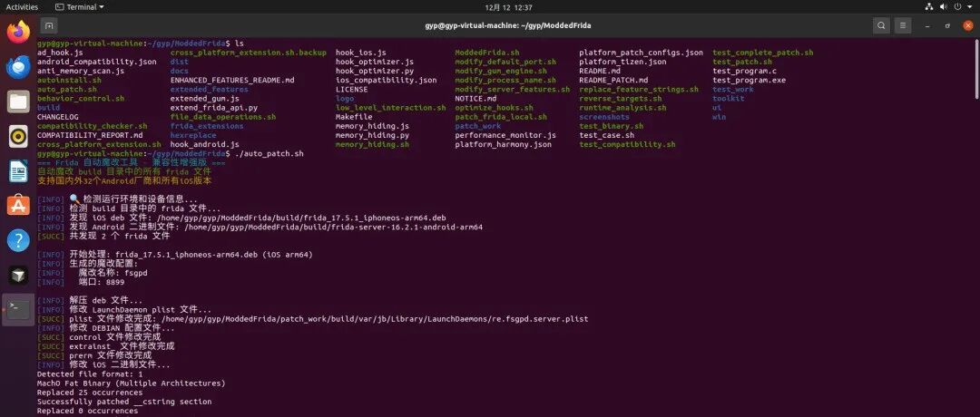The image size is (980, 417).
Task: Launch Thunderbird mail from the dock
Action: [x=18, y=66]
